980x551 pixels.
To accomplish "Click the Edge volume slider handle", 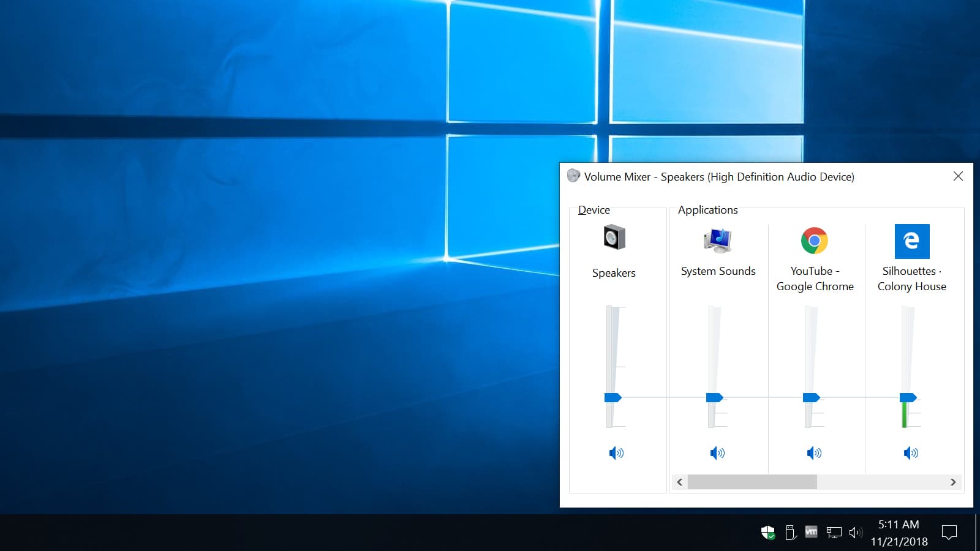I will pos(908,398).
